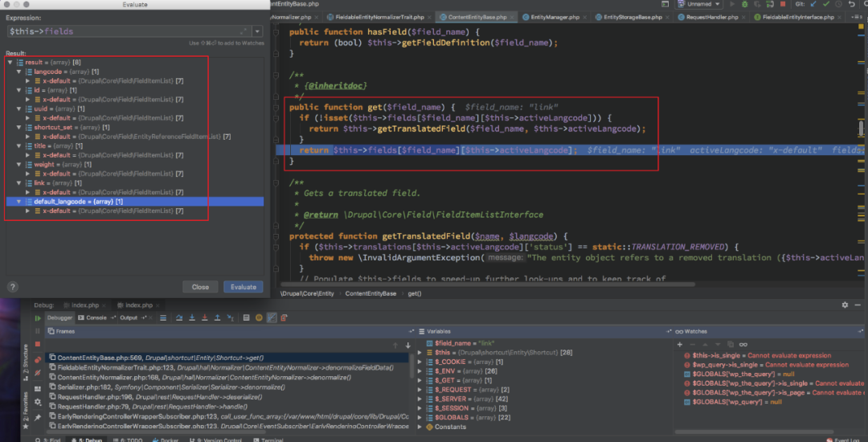Screen dimensions: 868x442
Task: Click the Expression input field
Action: (x=129, y=31)
